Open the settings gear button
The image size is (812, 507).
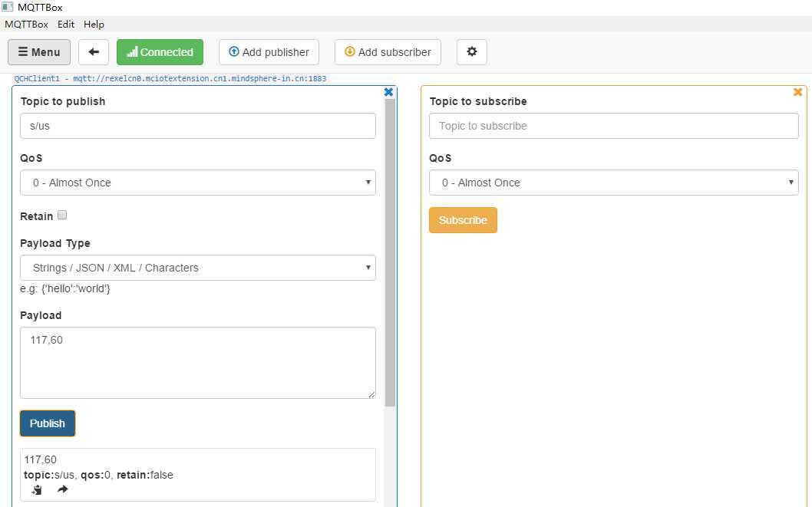(x=471, y=52)
